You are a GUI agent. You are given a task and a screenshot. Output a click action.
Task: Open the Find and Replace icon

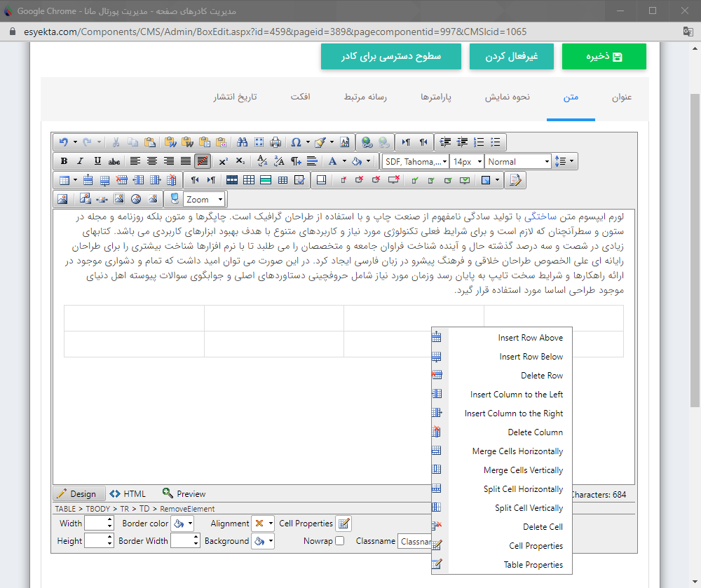tap(242, 142)
